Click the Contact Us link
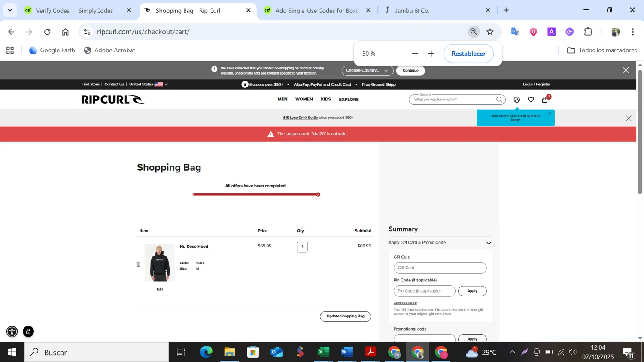 tap(114, 84)
